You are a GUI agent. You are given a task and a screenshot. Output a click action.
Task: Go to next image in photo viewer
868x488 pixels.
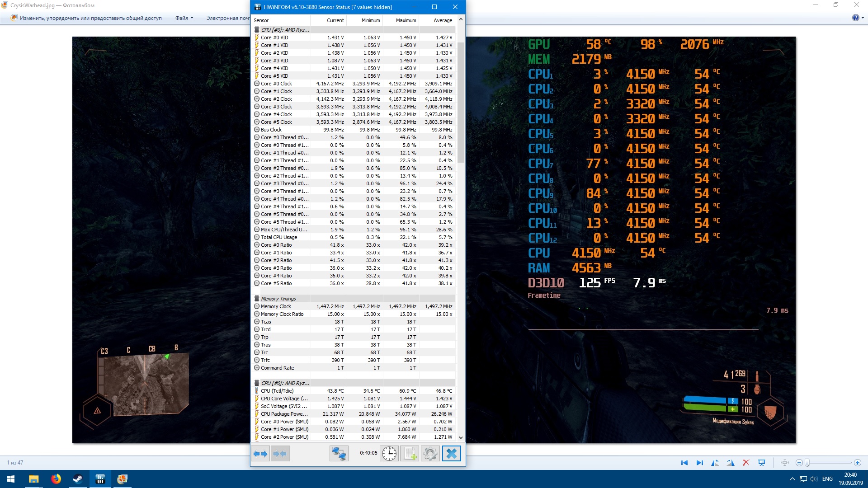[x=699, y=463]
